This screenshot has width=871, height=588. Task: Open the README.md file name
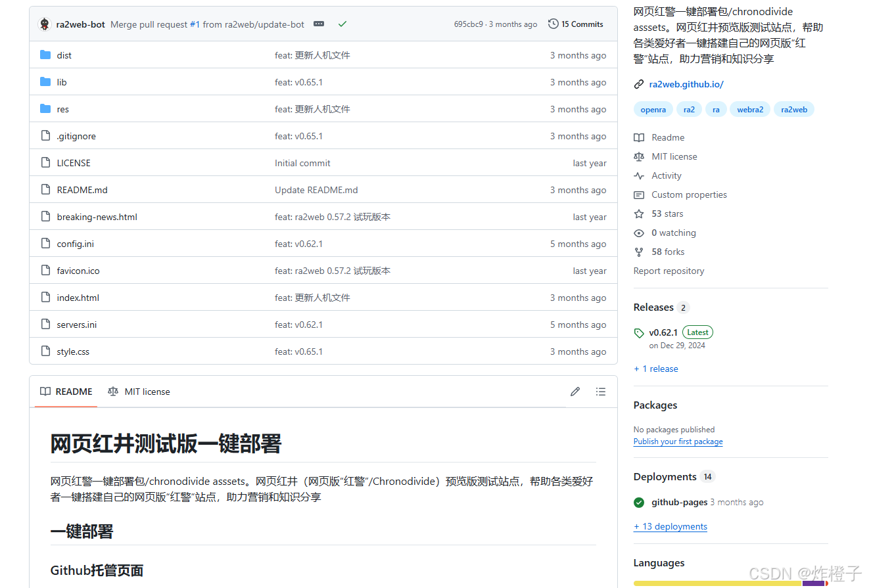(82, 190)
